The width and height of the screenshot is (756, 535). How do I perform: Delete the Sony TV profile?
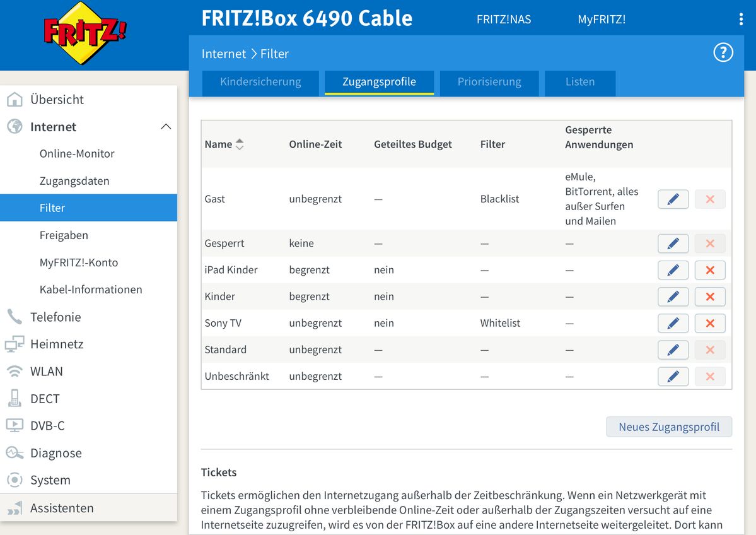pyautogui.click(x=710, y=323)
